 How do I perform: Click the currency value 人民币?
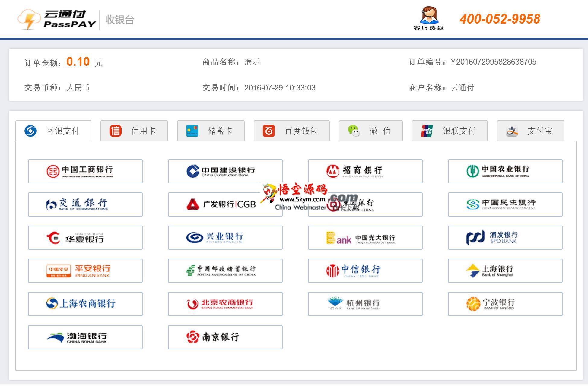coord(78,88)
